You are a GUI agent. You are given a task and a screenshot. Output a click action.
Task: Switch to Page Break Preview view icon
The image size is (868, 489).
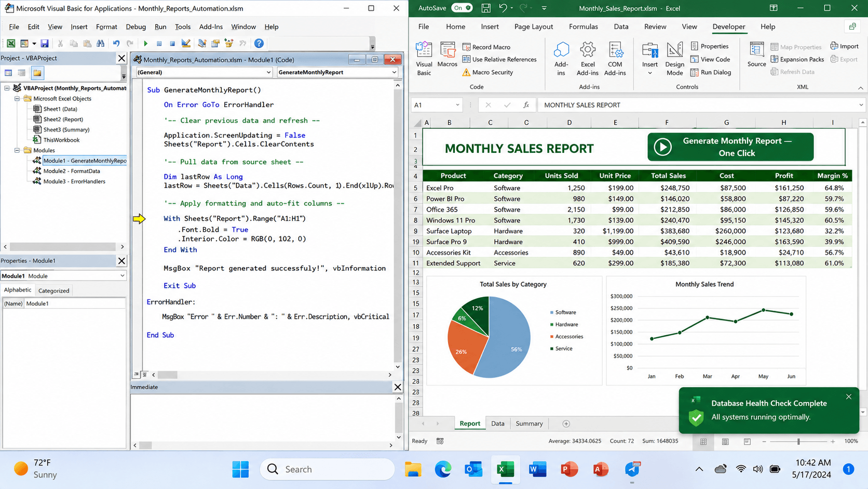pos(747,441)
